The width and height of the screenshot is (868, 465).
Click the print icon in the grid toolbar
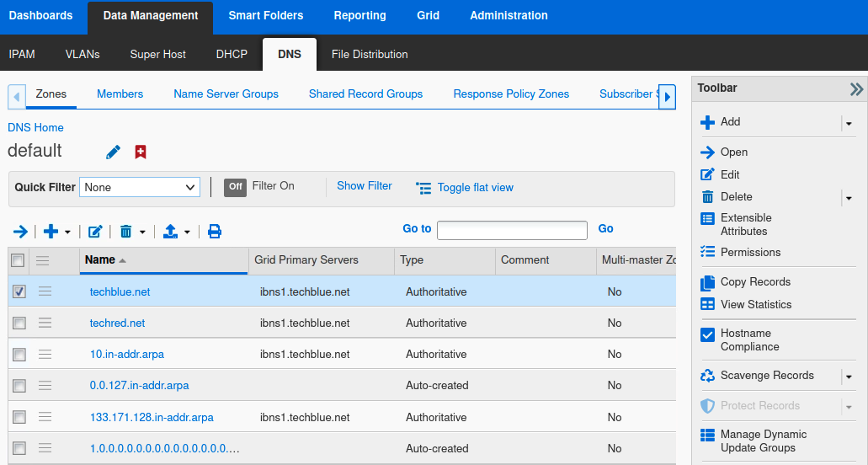point(215,231)
